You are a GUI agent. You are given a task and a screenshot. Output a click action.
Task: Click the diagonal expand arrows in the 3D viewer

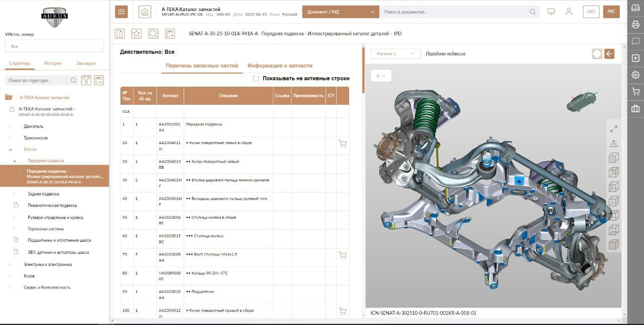pos(613,129)
